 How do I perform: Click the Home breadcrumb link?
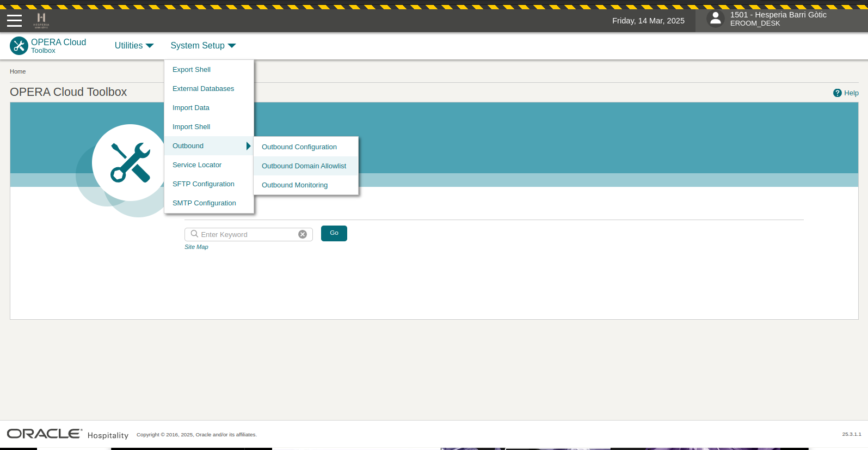pyautogui.click(x=17, y=71)
